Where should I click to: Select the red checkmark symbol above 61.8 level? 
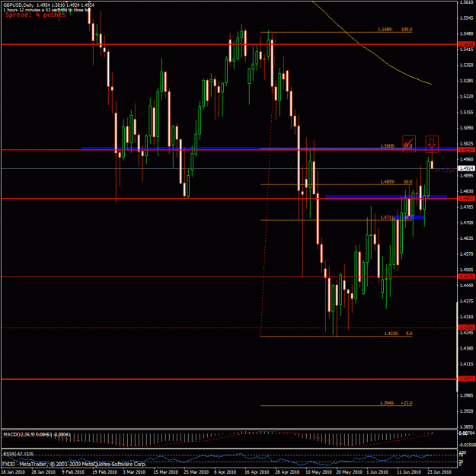click(409, 142)
